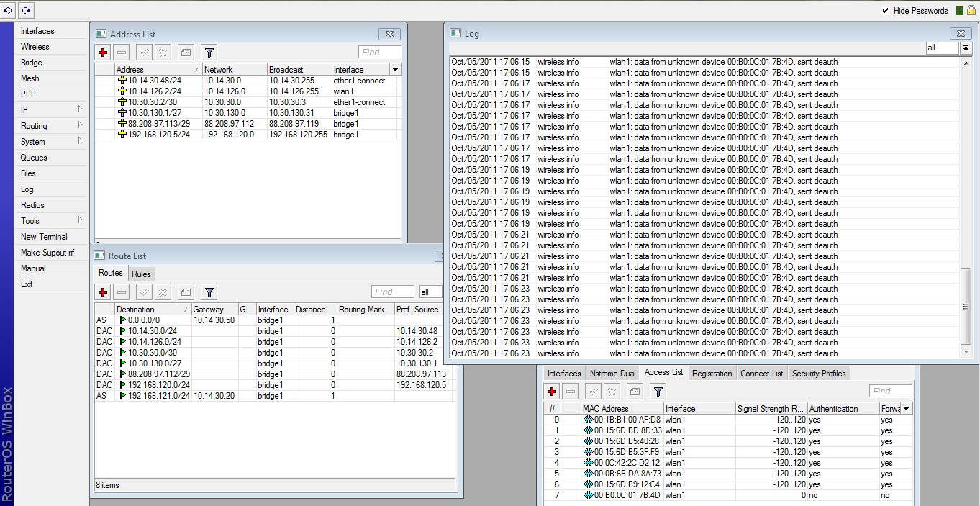This screenshot has width=980, height=506.
Task: Sort Address List by Network column header
Action: 235,70
